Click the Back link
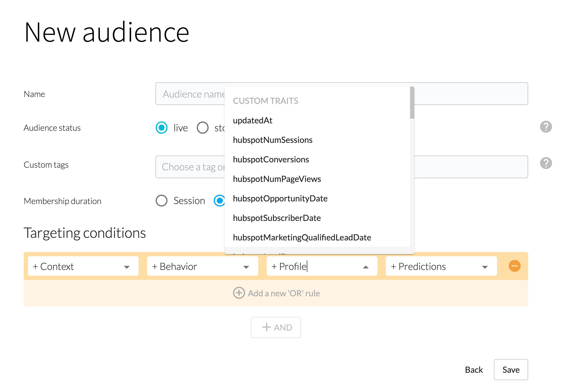Screen dimensions: 569x392 [474, 370]
